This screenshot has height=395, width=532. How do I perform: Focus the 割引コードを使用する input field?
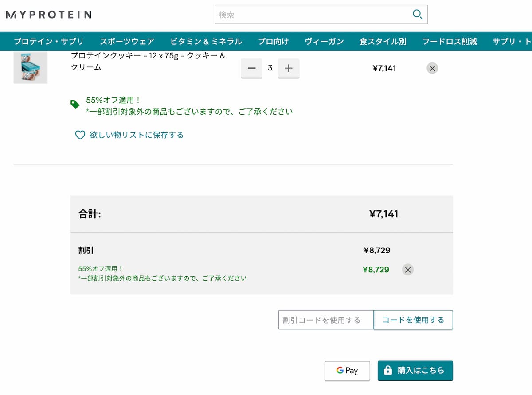(326, 320)
